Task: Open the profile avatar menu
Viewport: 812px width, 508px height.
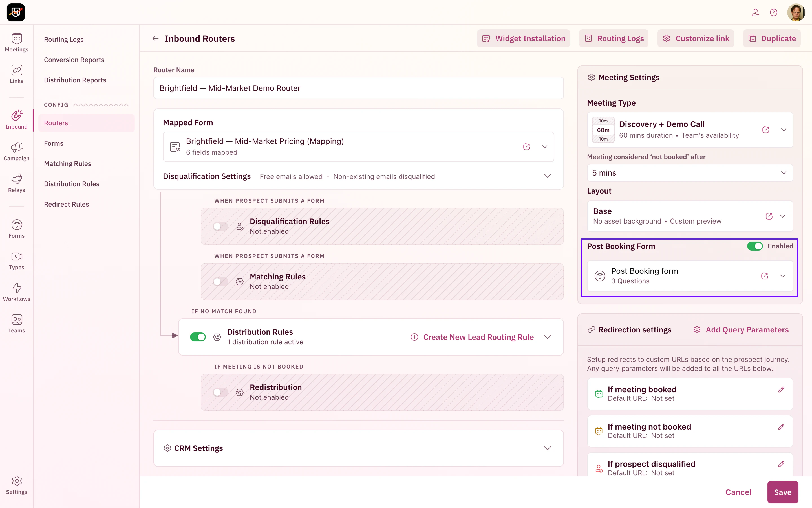Action: [796, 12]
